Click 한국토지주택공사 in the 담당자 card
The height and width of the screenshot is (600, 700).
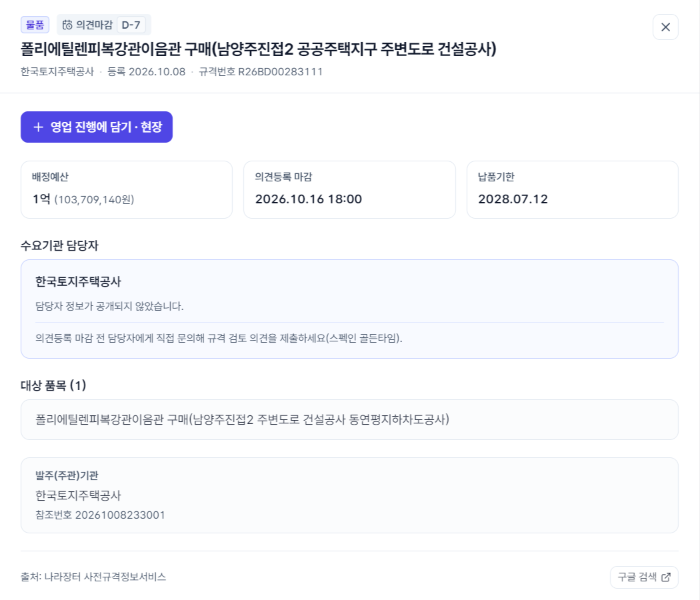79,282
